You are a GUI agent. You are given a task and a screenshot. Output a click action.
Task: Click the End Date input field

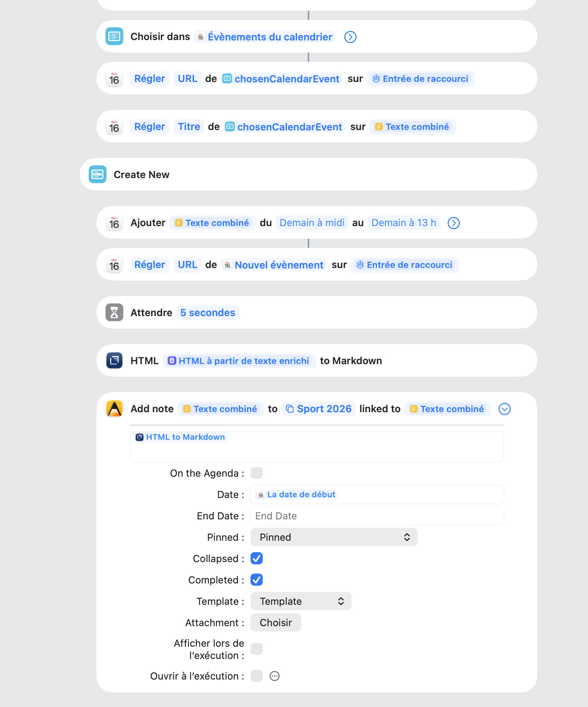pos(377,516)
